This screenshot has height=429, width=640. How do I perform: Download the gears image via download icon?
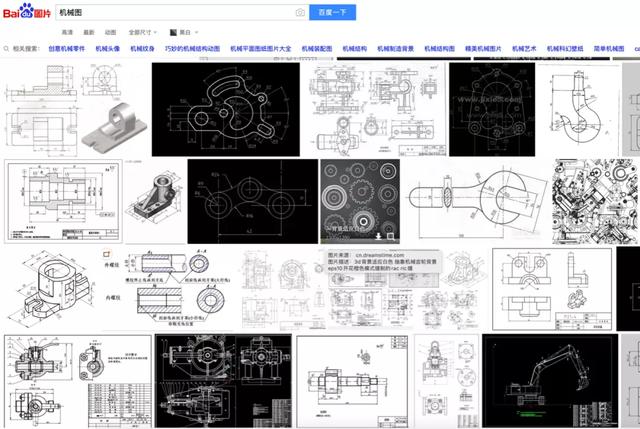click(378, 237)
